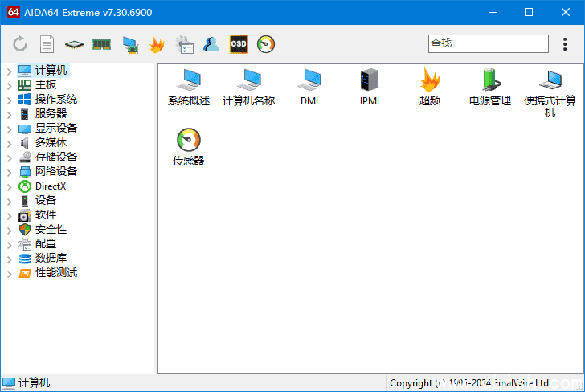Click the user silhouette toolbar icon
585x392 pixels.
211,44
